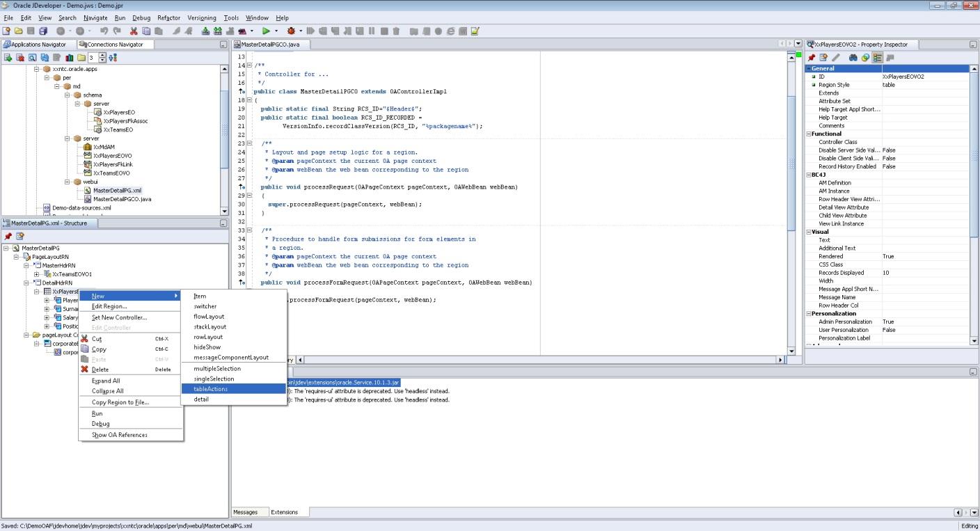Minimize the Property Inspector panel

tap(972, 45)
